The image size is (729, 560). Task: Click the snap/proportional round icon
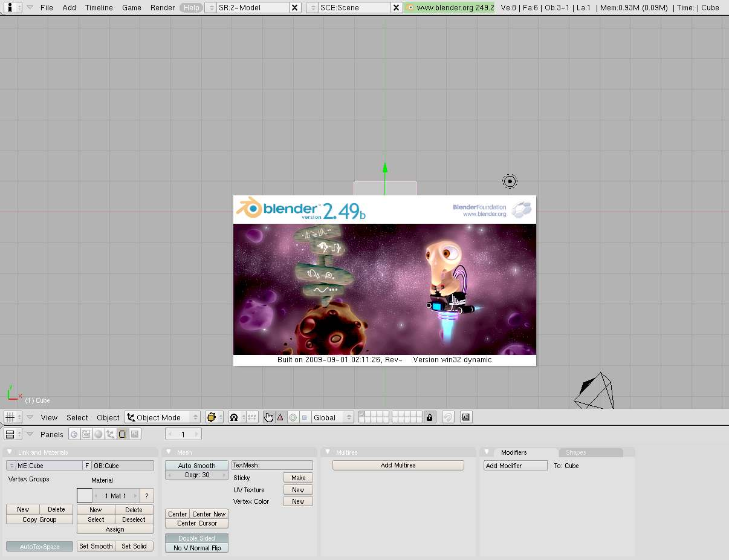(x=448, y=417)
